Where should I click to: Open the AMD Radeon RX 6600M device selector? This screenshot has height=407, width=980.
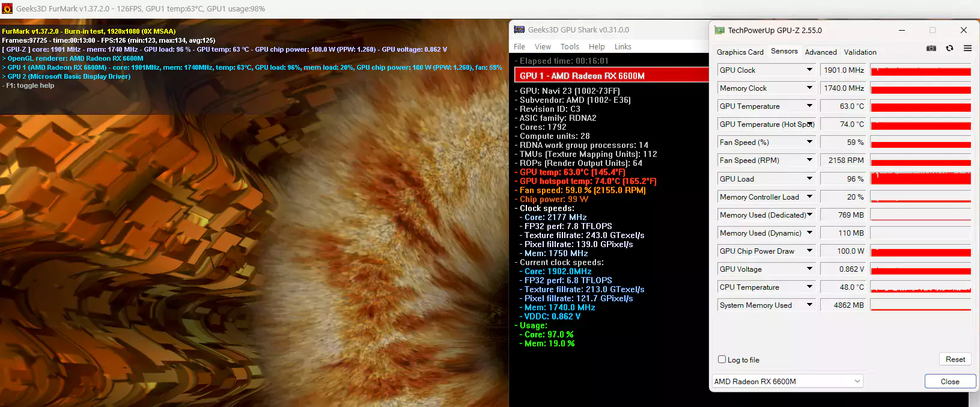tap(787, 381)
